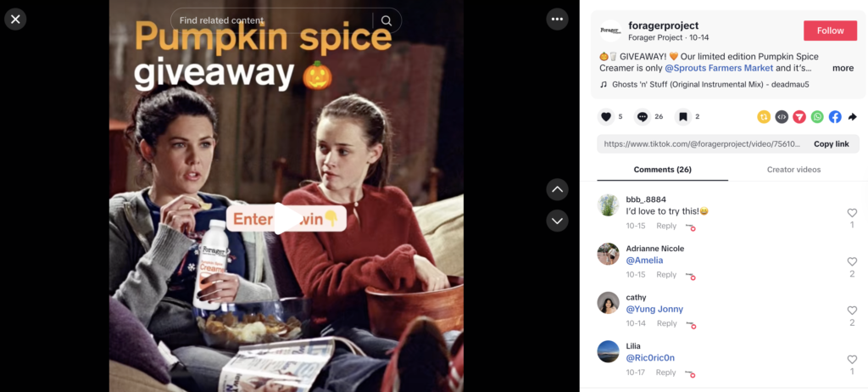Screen dimensions: 868x392
Task: Share video to WhatsApp
Action: (x=817, y=117)
